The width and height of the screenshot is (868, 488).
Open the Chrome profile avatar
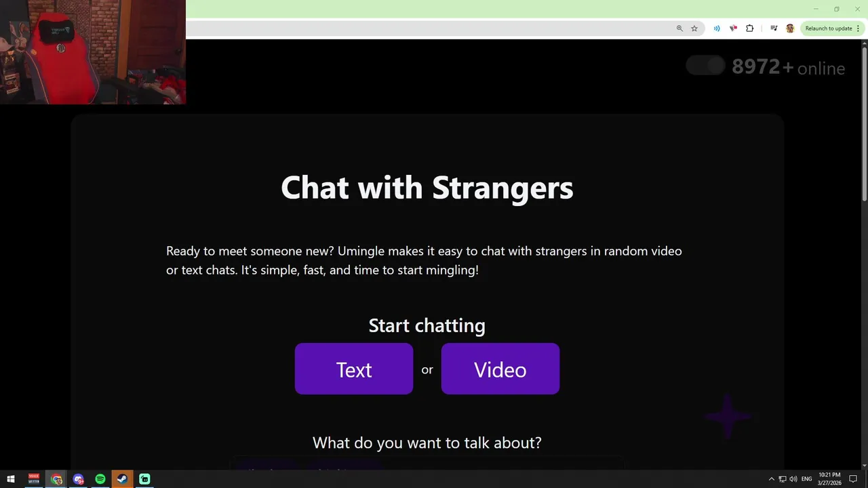[x=790, y=28]
